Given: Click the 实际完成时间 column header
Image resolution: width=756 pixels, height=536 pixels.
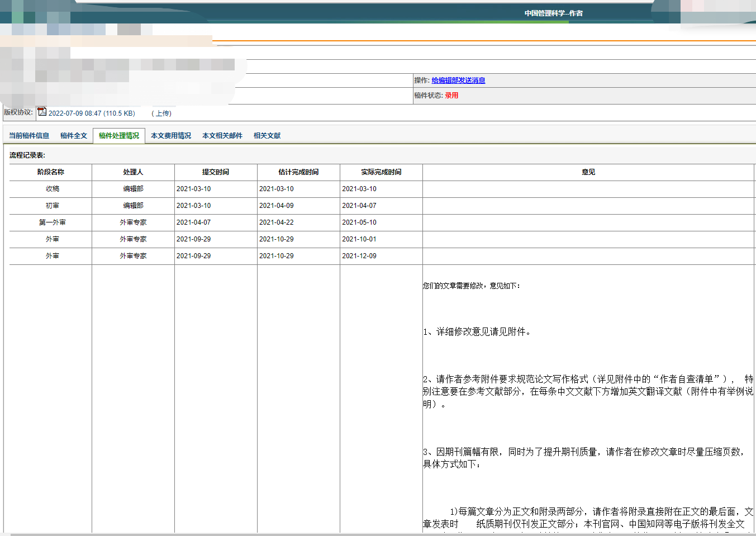Looking at the screenshot, I should (381, 172).
